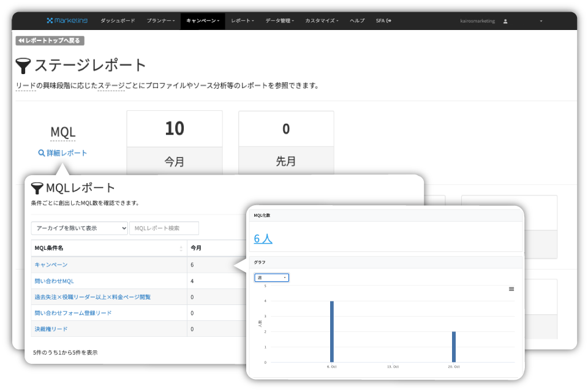This screenshot has height=392, width=588.
Task: Click the sort arrows on MQL条件名 column
Action: [x=180, y=249]
